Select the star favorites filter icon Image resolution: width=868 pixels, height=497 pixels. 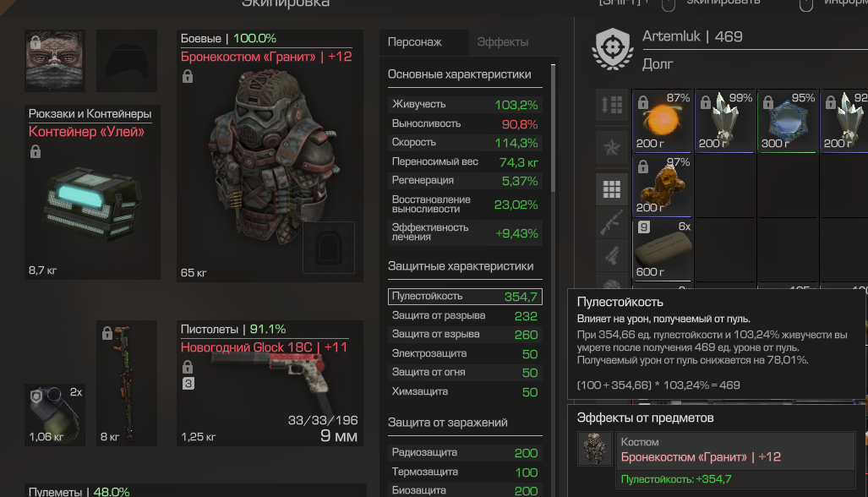click(x=612, y=147)
